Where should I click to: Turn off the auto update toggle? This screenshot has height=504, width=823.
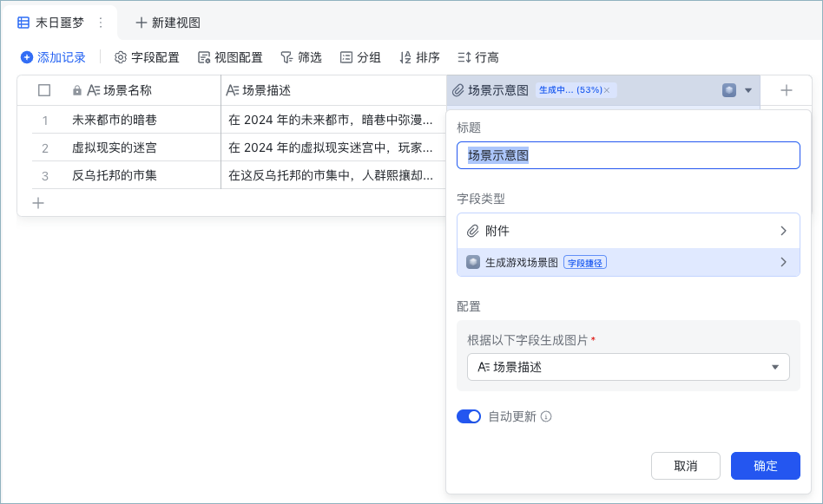469,416
